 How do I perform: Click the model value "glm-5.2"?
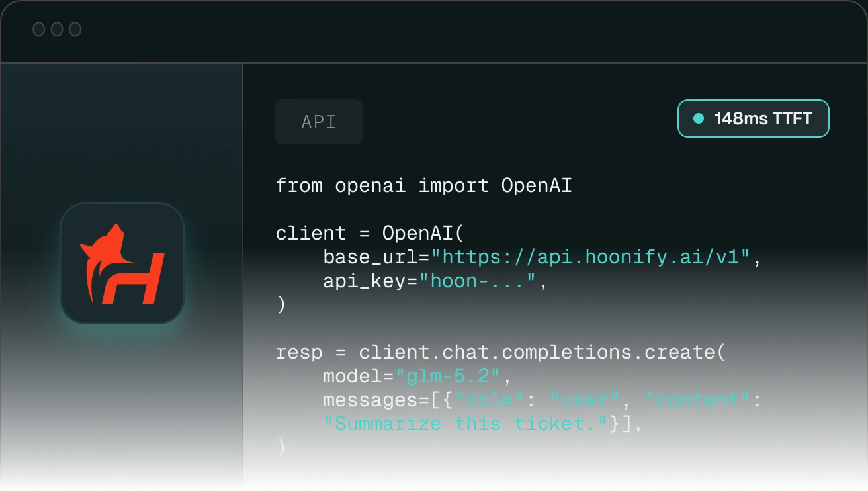click(447, 377)
